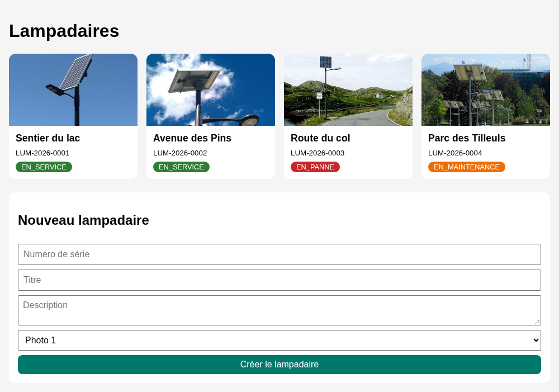559x392 pixels.
Task: Focus the Titre input field
Action: [x=279, y=280]
